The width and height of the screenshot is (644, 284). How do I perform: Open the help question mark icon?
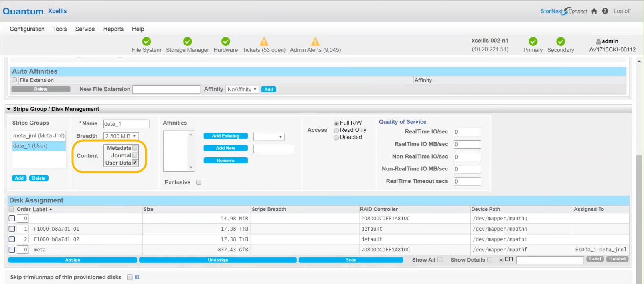[605, 11]
